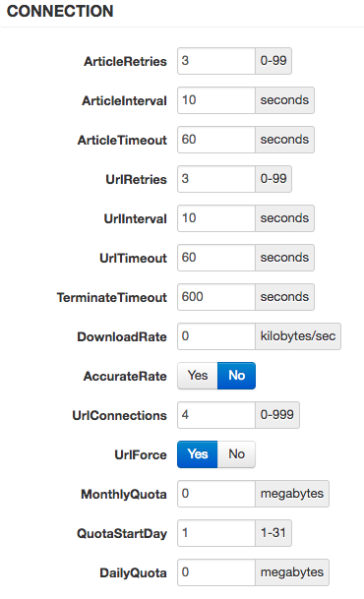Click the ArticleRetries input field
This screenshot has width=364, height=599.
click(x=216, y=61)
